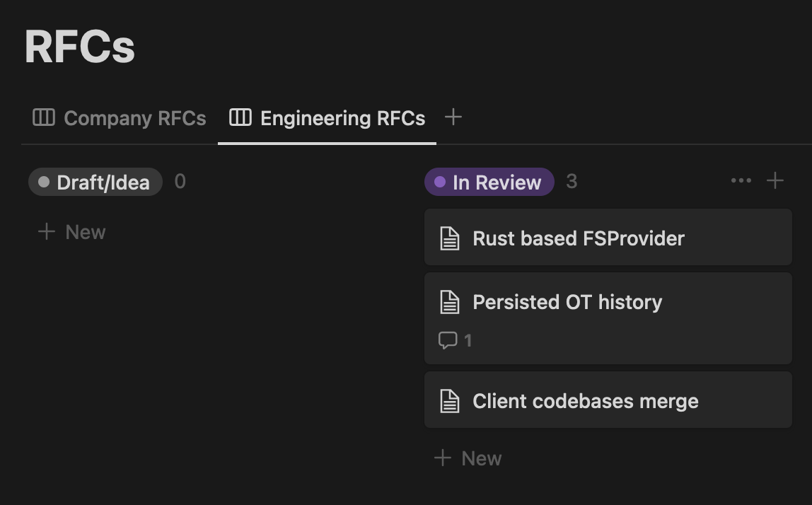Screen dimensions: 812x505
Task: Click the Draft/Idea status tag
Action: (x=95, y=182)
